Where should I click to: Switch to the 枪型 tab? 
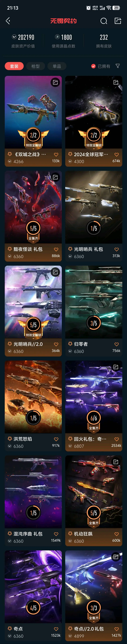coord(36,66)
